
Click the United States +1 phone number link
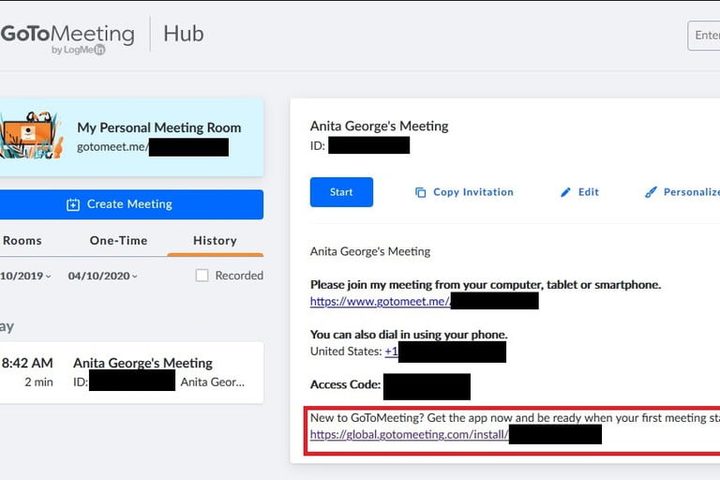tap(391, 351)
